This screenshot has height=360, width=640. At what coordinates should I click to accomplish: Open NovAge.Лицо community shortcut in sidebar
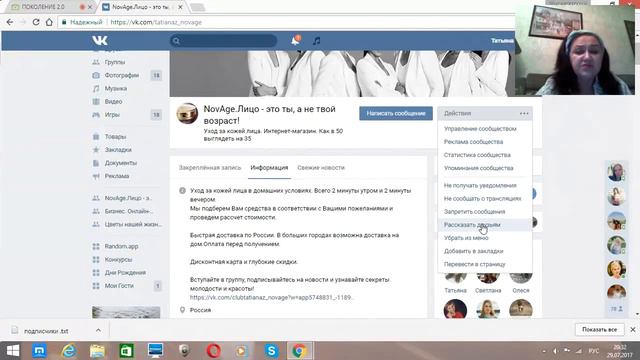[x=127, y=198]
